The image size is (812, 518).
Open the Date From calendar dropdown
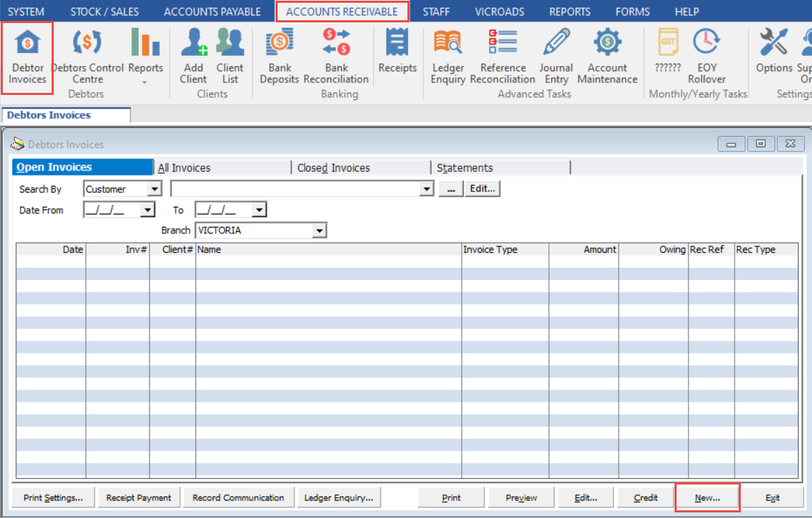point(147,210)
